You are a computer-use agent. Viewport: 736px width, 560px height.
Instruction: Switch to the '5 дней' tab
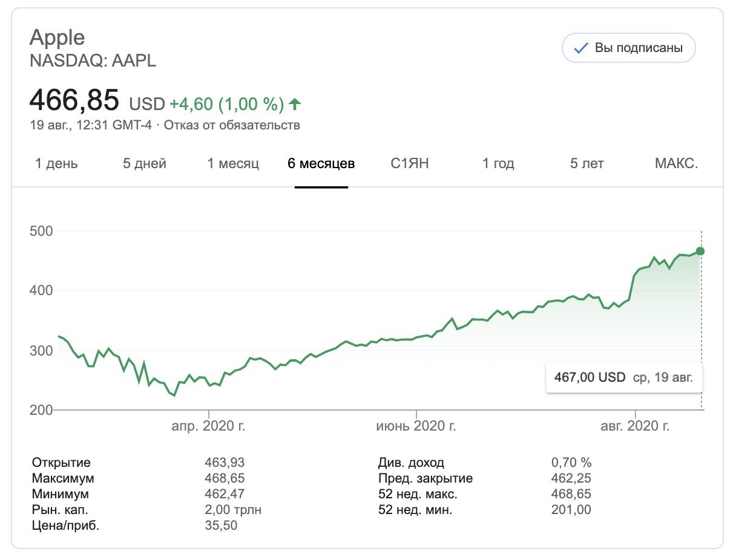coord(145,163)
